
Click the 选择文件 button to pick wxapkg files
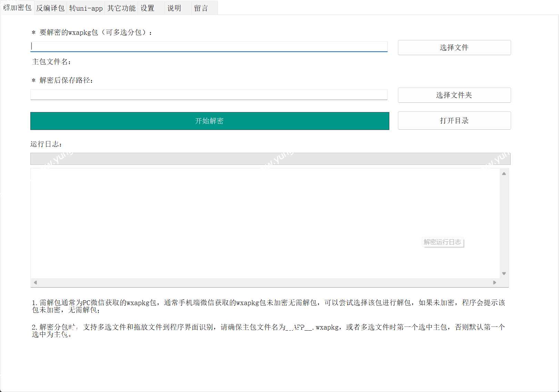[454, 47]
